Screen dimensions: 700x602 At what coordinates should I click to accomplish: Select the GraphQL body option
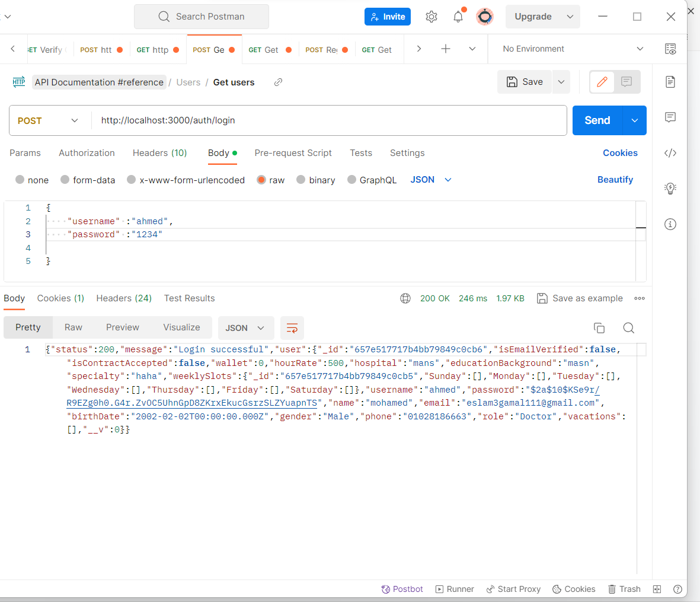pos(352,180)
